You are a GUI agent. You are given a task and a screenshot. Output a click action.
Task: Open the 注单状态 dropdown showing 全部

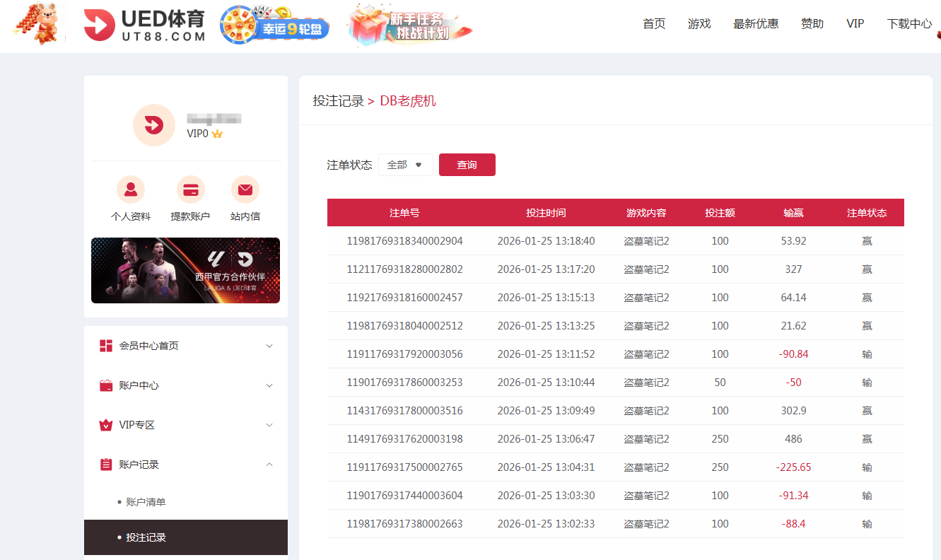[405, 164]
